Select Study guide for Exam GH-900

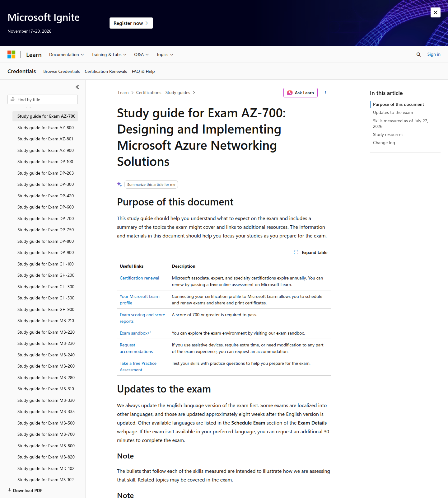click(x=46, y=309)
